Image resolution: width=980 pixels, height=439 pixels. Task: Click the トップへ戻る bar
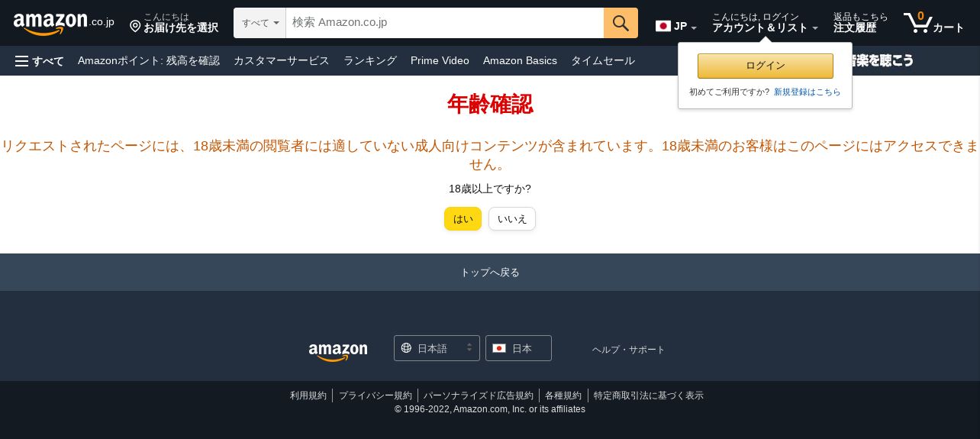click(x=490, y=272)
